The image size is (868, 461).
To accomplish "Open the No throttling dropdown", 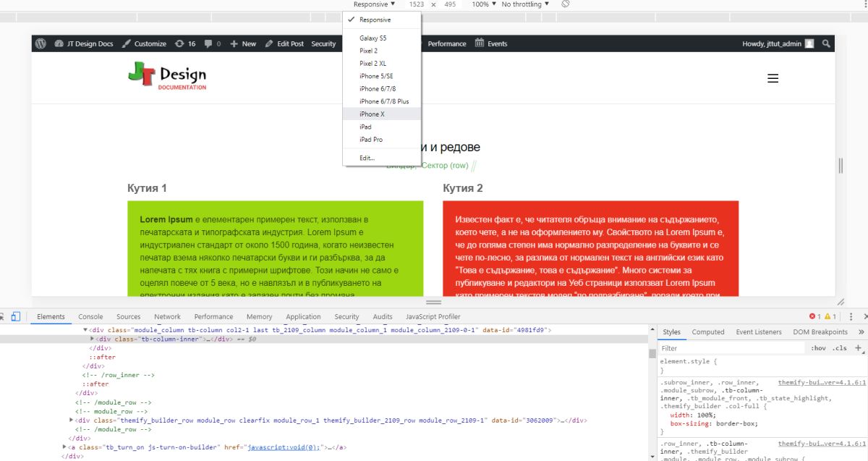I will point(525,4).
